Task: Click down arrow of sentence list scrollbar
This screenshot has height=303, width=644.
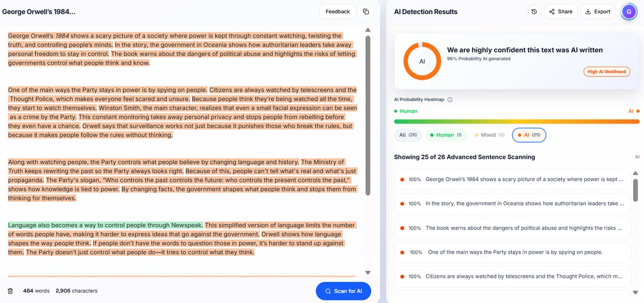Action: coord(636,293)
